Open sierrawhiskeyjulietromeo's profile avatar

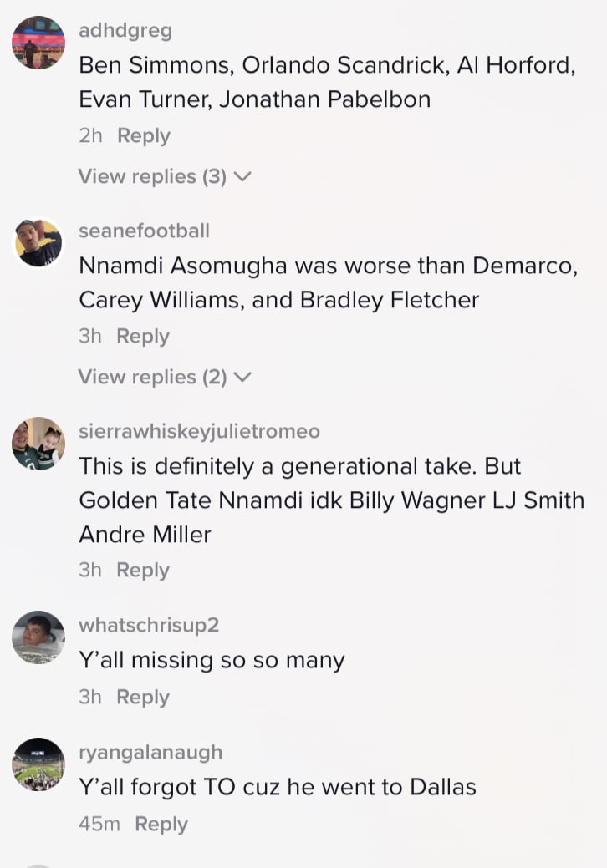38,444
